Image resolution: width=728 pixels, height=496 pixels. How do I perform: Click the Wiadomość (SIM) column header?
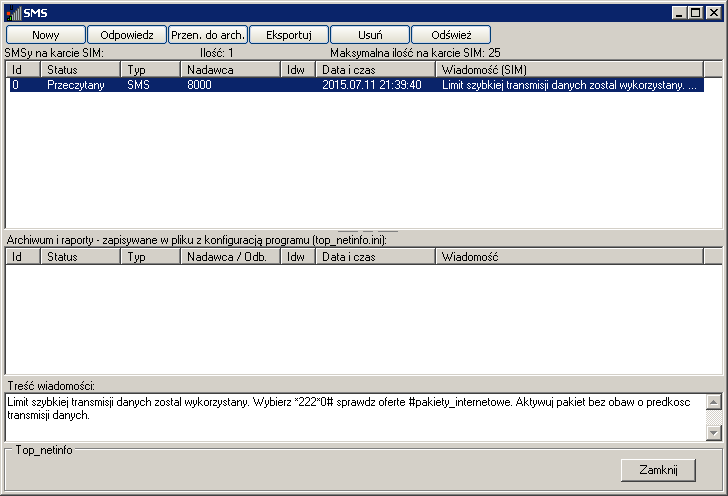coord(568,69)
